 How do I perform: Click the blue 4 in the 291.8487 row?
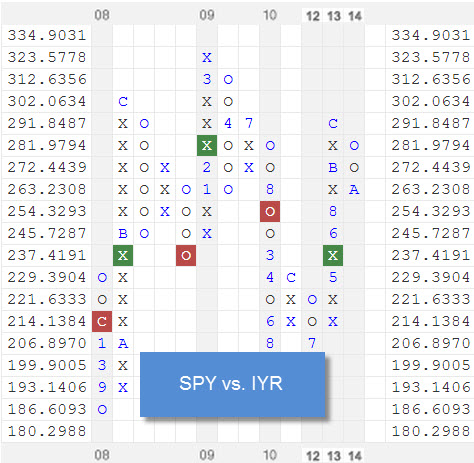[228, 123]
